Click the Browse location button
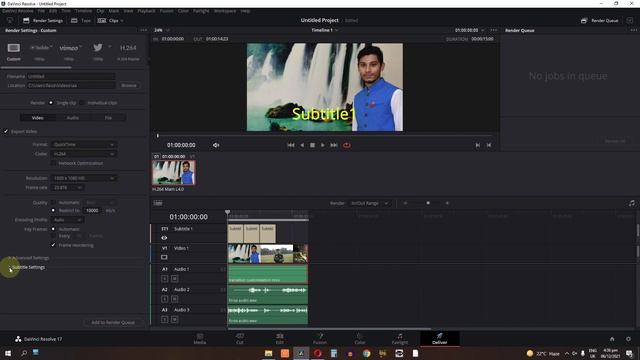 point(129,86)
